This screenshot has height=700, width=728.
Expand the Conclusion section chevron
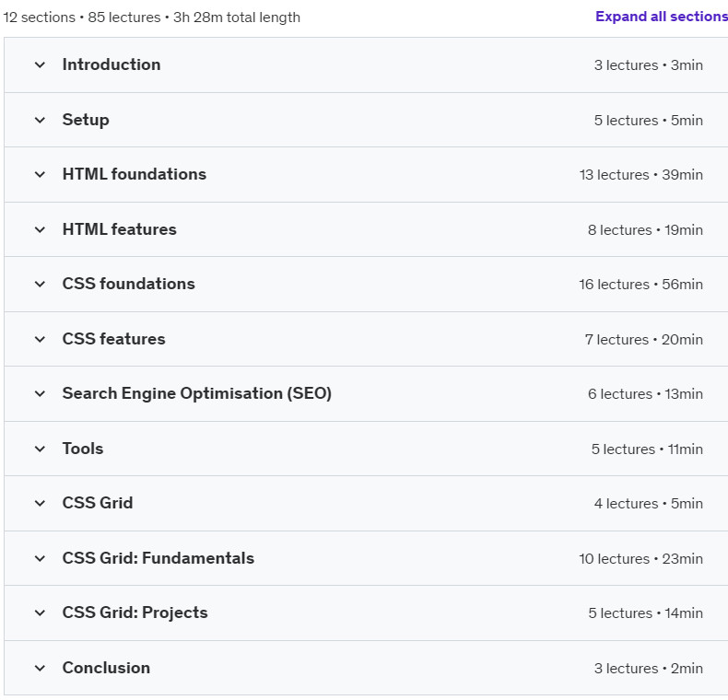click(40, 668)
